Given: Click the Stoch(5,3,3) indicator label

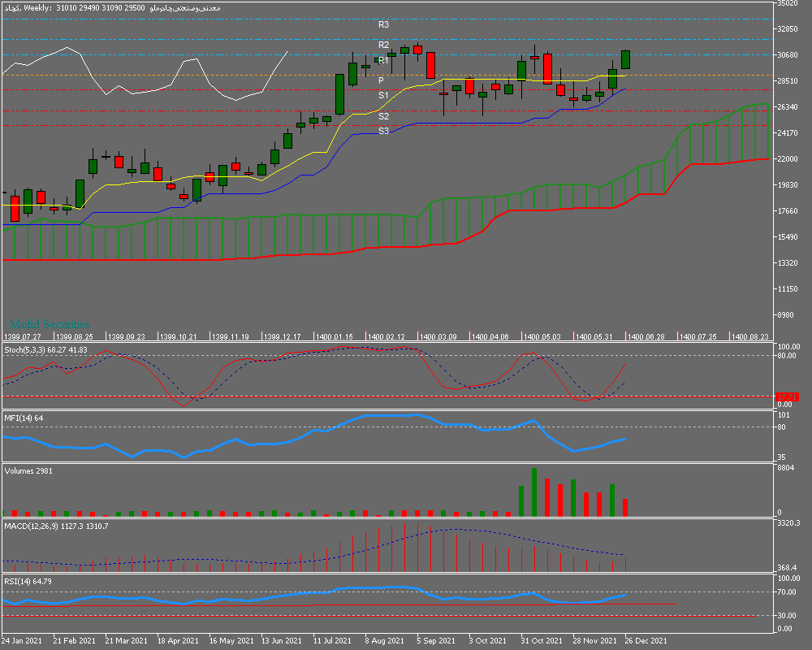Looking at the screenshot, I should pos(46,350).
